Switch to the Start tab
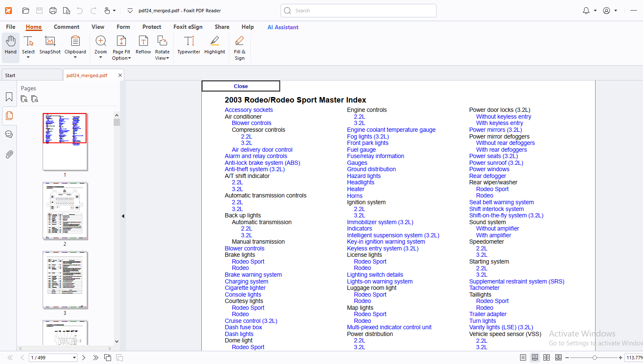The height and width of the screenshot is (364, 643). [32, 75]
